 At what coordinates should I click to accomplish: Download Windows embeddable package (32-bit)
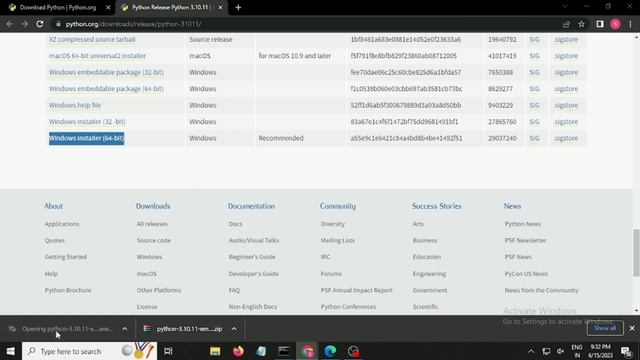106,72
